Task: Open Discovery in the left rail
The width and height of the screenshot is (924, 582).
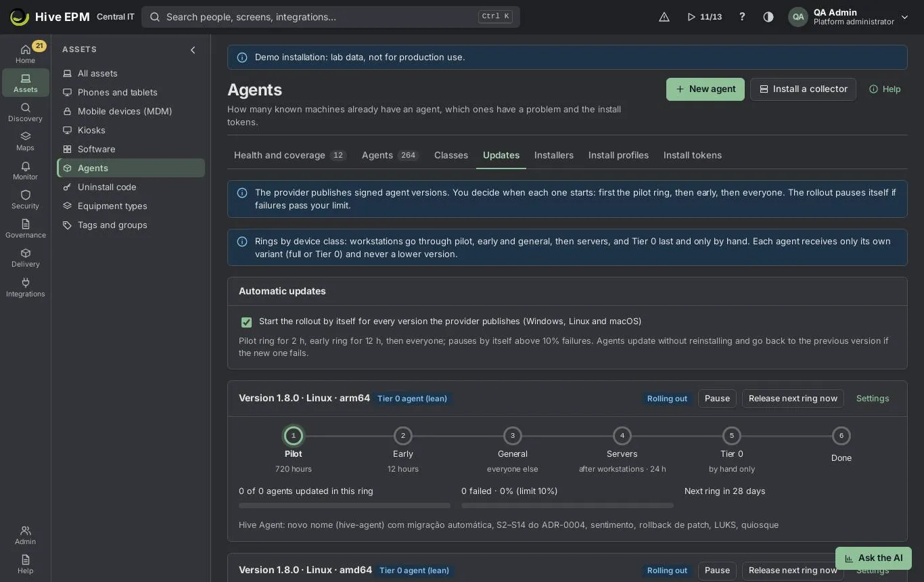Action: (25, 112)
